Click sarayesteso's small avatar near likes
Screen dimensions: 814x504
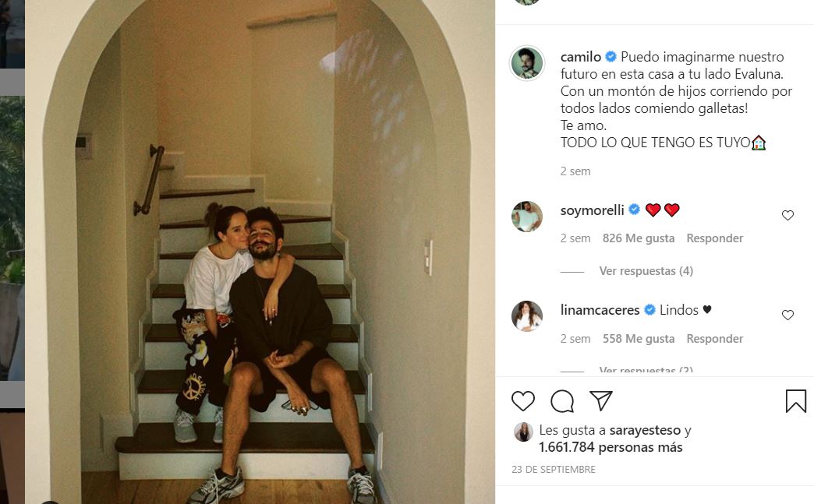coord(523,432)
